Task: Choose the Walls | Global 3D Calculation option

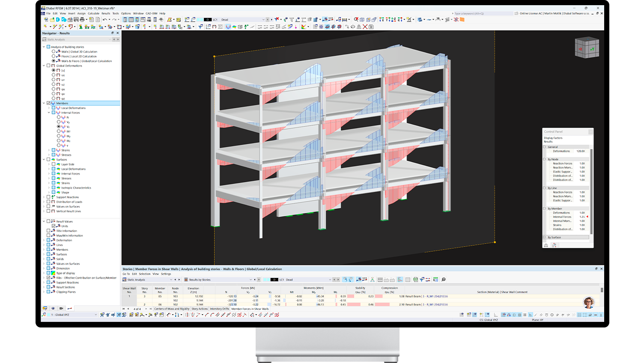Action: point(54,51)
